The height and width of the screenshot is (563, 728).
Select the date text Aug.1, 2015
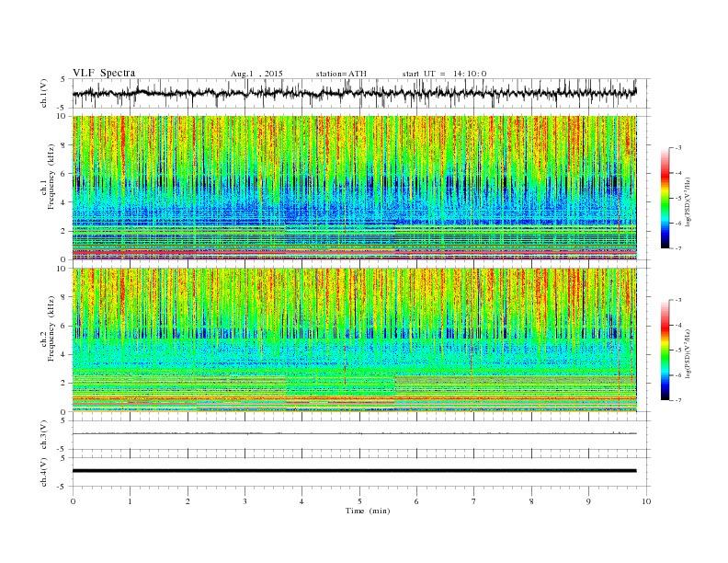[x=256, y=74]
